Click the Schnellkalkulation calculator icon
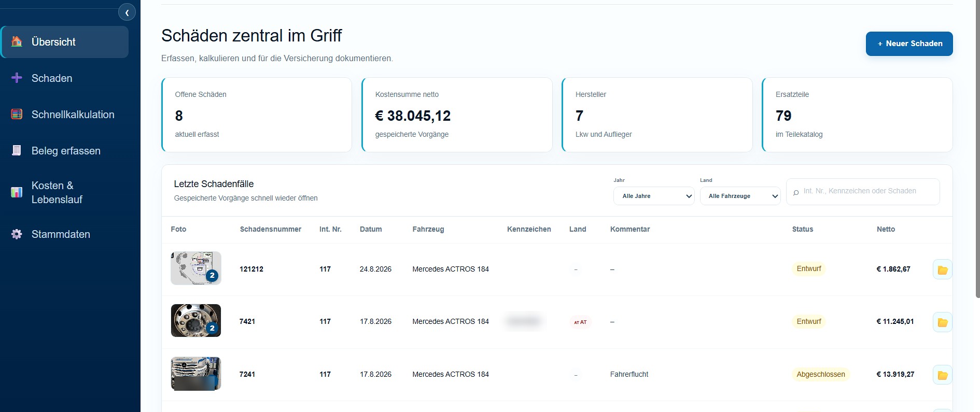Viewport: 980px width, 412px height. click(17, 115)
